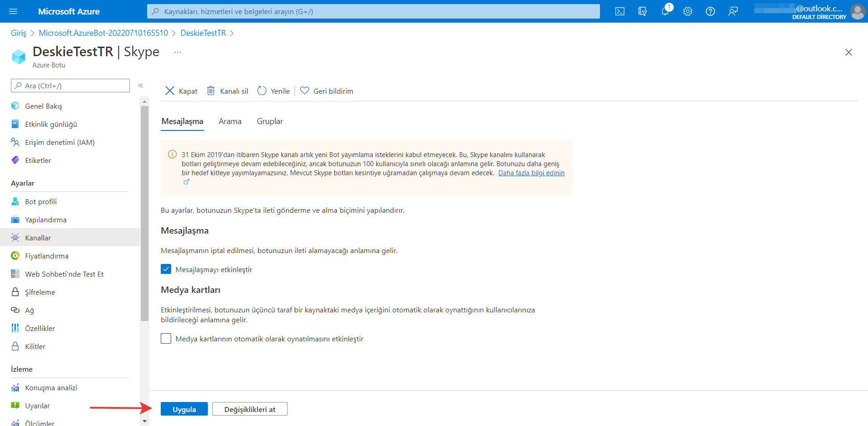868x426 pixels.
Task: Open the Daha fazla bilgi edinin link
Action: point(531,173)
